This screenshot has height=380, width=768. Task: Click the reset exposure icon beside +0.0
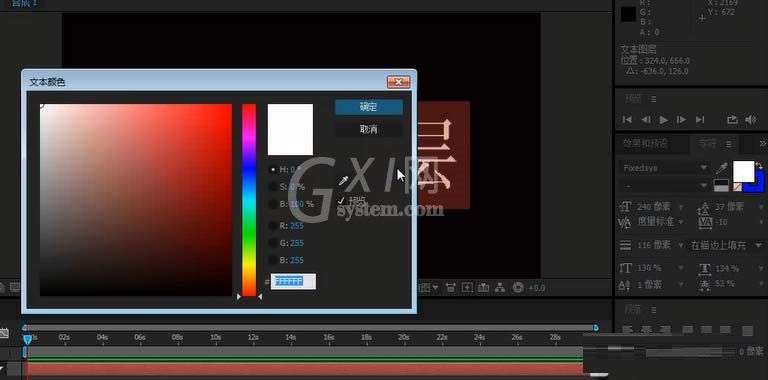point(518,288)
